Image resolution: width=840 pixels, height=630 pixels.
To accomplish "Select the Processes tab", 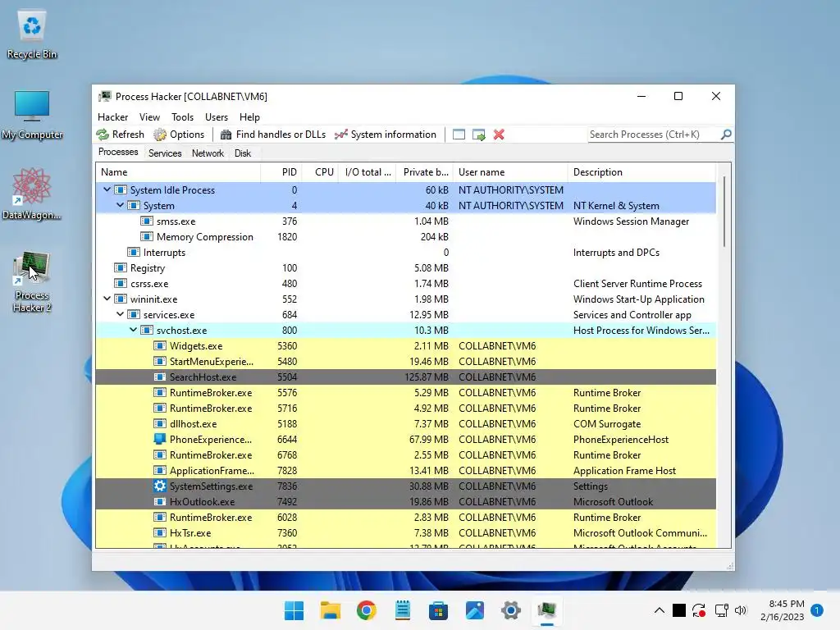I will pos(118,152).
